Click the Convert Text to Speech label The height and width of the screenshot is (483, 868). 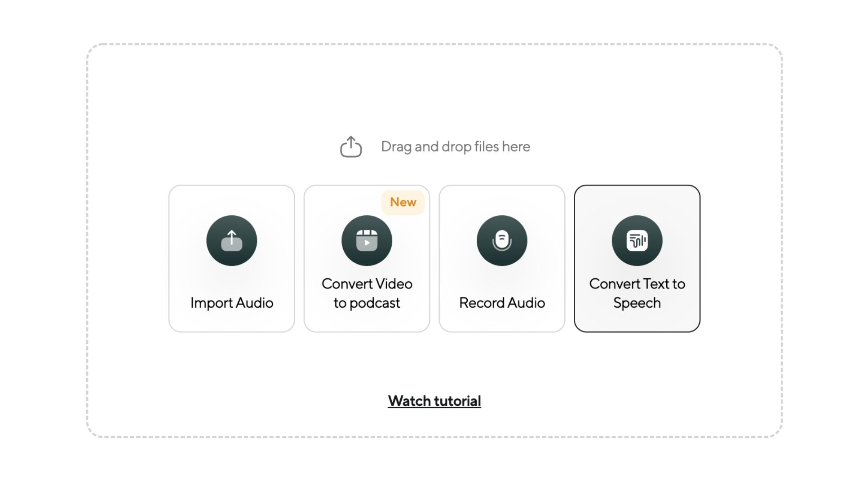pyautogui.click(x=637, y=293)
